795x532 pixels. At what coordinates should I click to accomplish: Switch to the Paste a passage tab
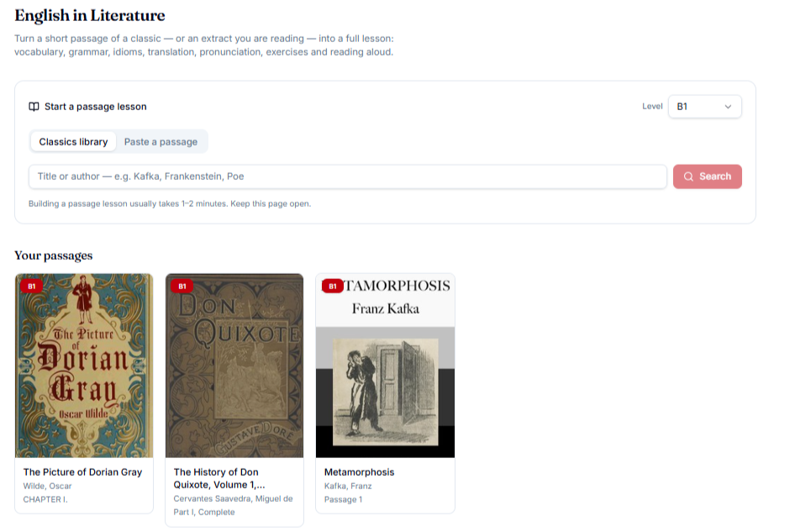161,142
